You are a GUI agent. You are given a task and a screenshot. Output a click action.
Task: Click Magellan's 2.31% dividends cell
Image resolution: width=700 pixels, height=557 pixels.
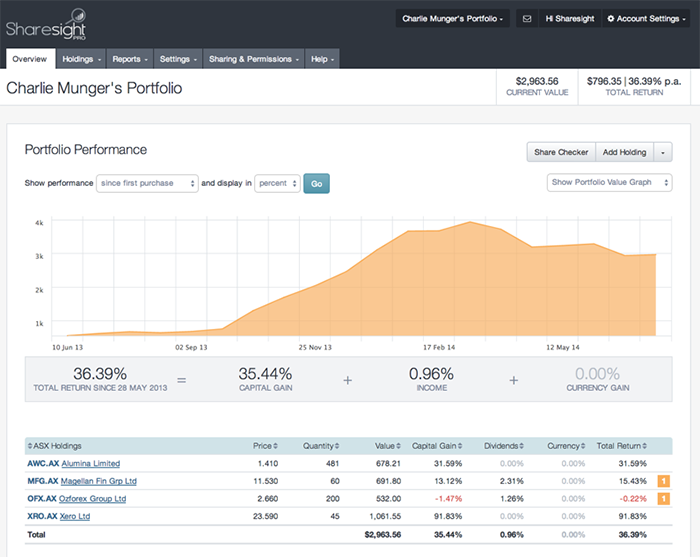pos(512,481)
